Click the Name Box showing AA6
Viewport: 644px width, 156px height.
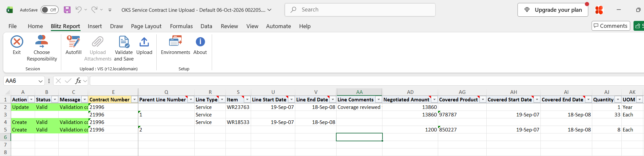[x=20, y=81]
